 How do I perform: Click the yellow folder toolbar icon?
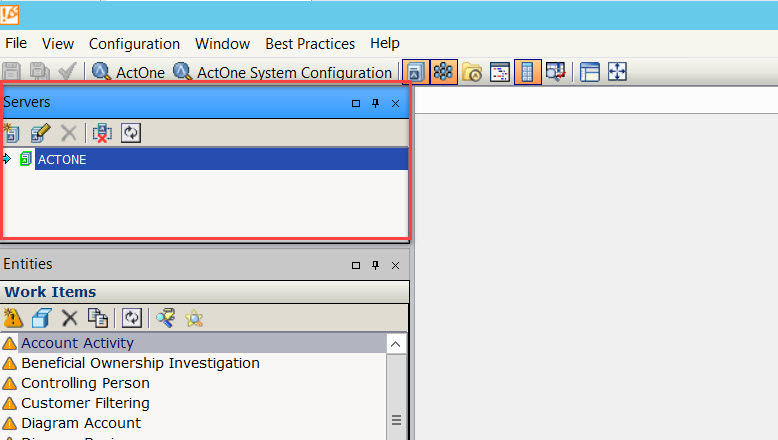coord(472,72)
